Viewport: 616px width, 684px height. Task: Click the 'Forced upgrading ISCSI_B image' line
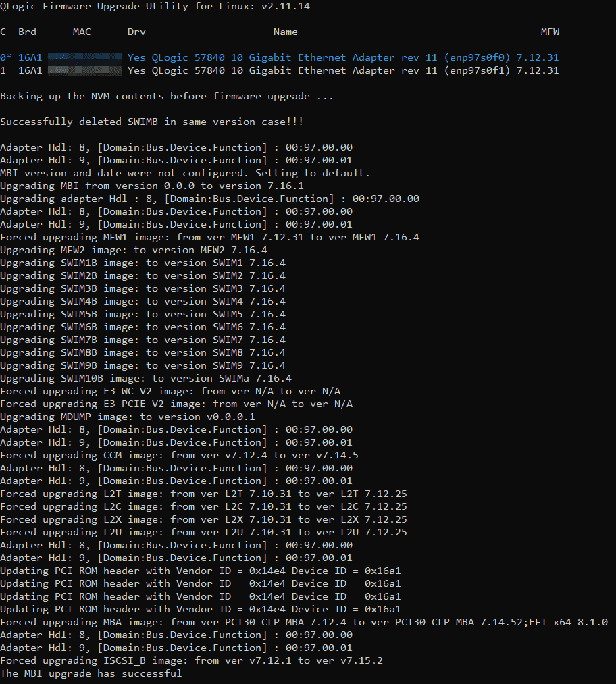[x=191, y=660]
